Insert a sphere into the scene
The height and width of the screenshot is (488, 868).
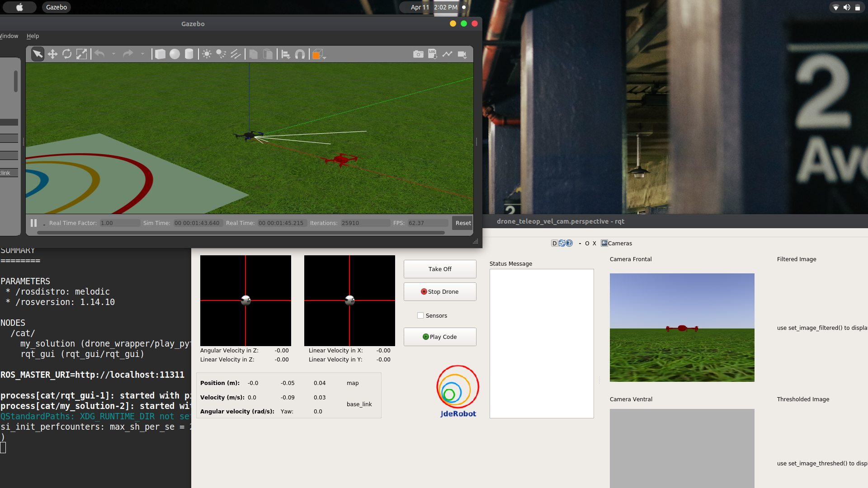tap(175, 54)
